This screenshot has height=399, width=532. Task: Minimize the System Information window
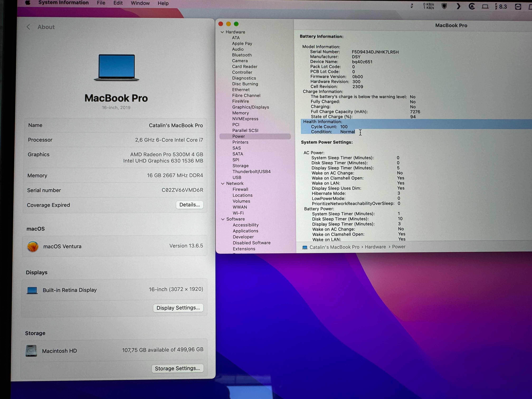229,24
